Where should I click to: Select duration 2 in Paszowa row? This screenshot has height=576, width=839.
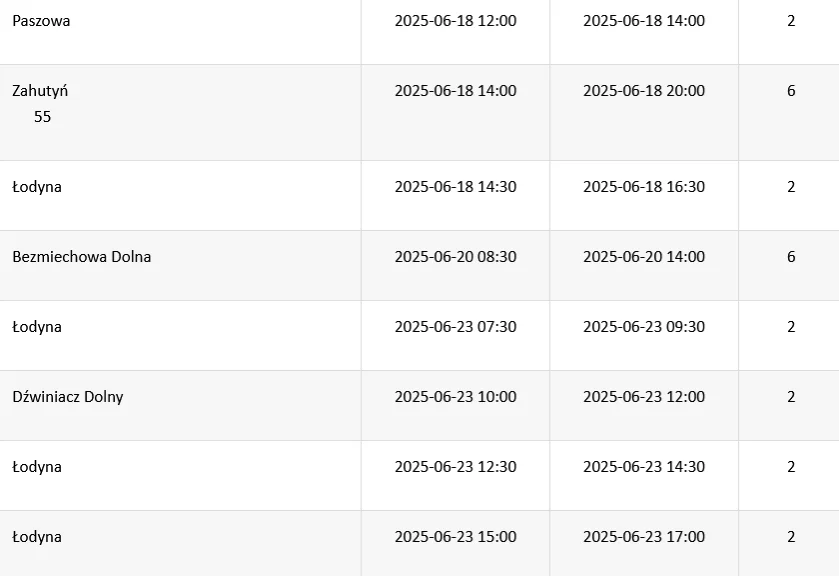pos(791,21)
